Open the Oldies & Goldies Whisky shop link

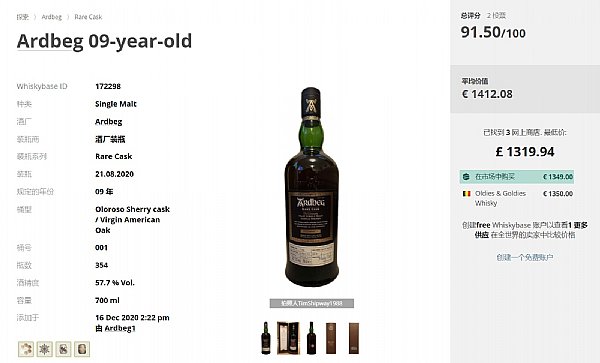click(x=500, y=198)
